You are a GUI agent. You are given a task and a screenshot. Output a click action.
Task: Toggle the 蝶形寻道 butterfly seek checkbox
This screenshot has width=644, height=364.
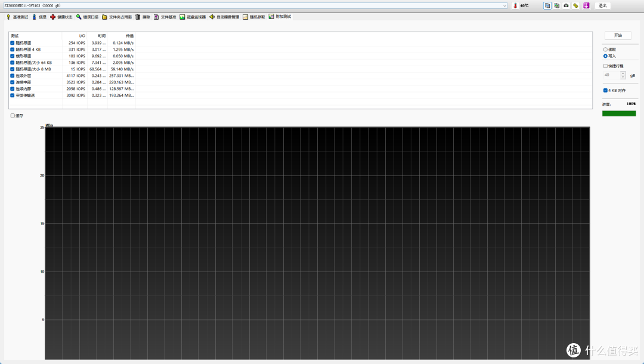click(x=13, y=56)
